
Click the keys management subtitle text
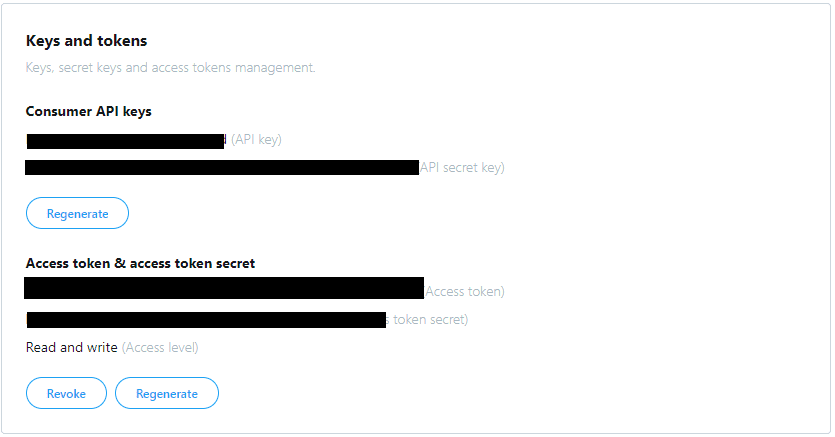[170, 68]
